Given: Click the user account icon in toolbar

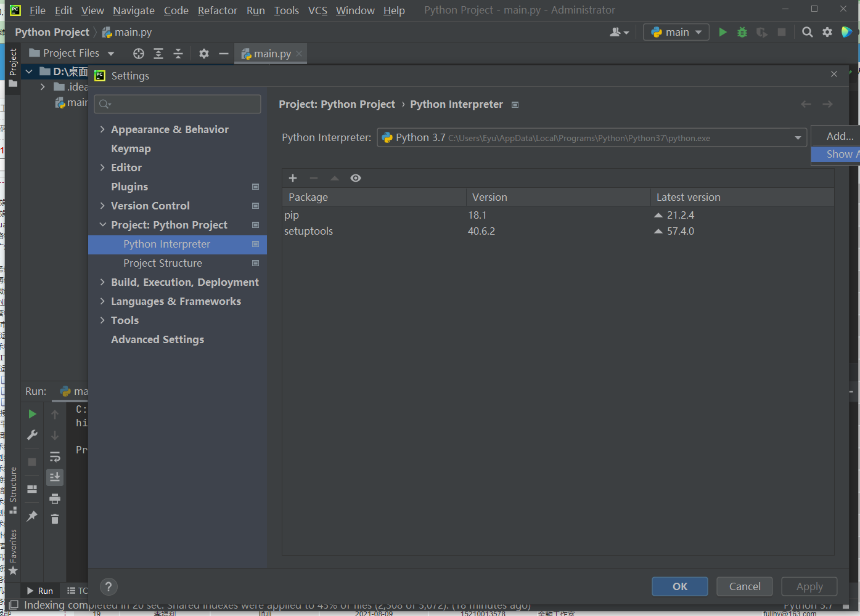Looking at the screenshot, I should (x=619, y=32).
